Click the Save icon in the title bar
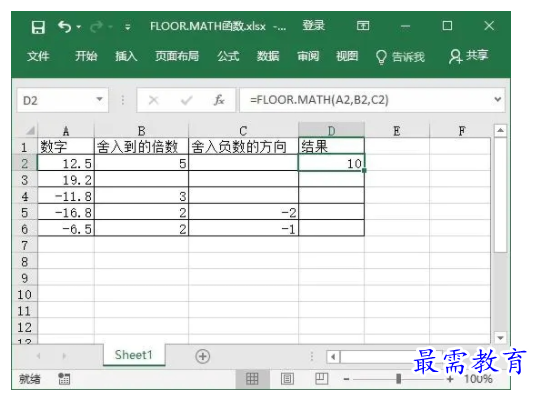The image size is (535, 393). point(38,27)
